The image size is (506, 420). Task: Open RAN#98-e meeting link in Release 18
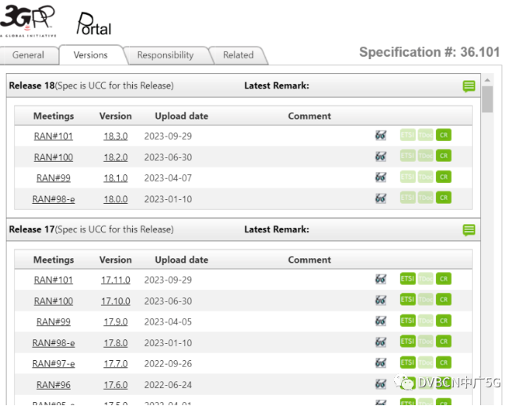pyautogui.click(x=54, y=198)
